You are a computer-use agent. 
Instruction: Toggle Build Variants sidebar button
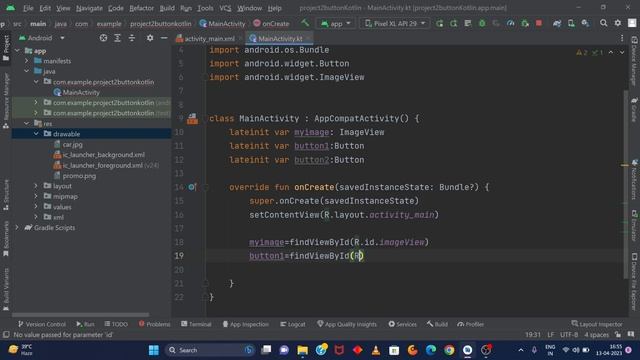[6, 289]
